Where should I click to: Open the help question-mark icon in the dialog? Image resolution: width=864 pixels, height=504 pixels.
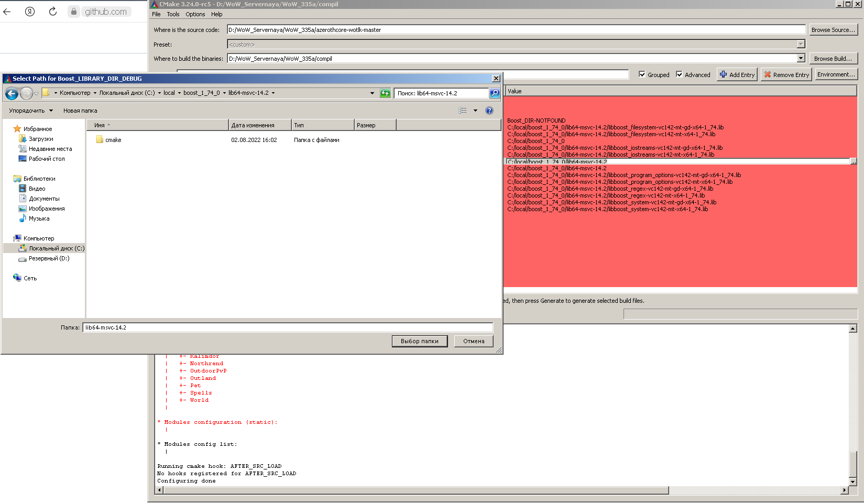click(x=489, y=110)
